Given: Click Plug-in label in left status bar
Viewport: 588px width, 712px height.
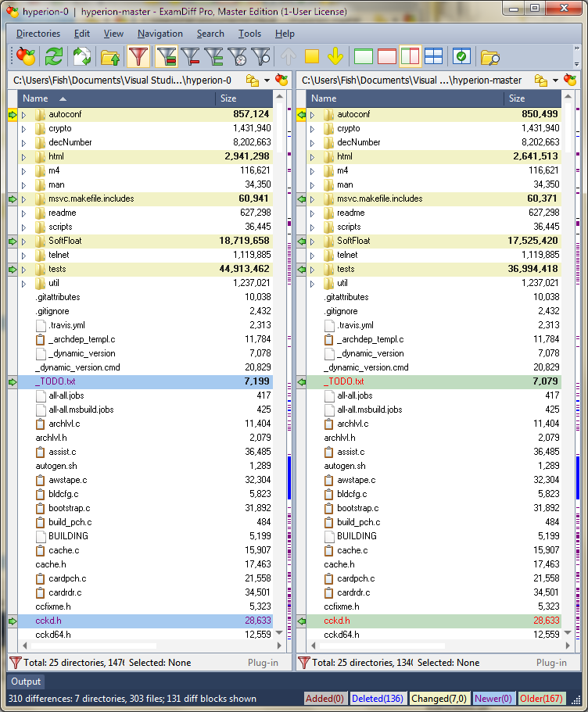Looking at the screenshot, I should (x=263, y=663).
